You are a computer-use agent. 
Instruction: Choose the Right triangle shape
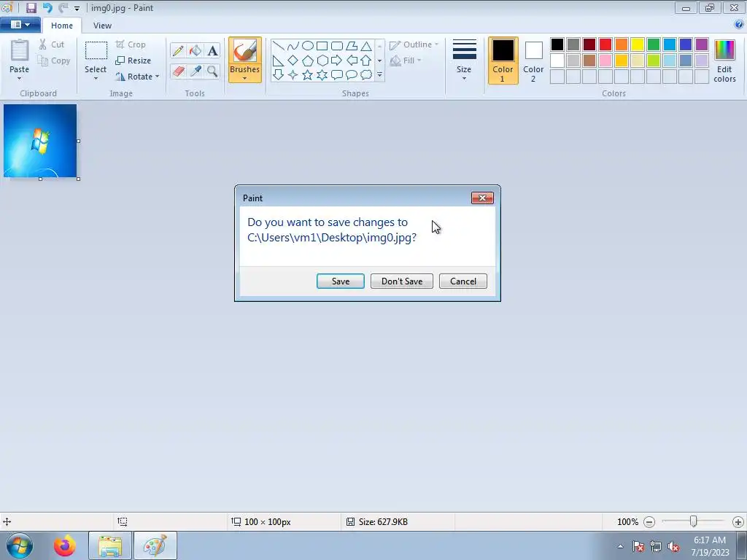pos(279,61)
